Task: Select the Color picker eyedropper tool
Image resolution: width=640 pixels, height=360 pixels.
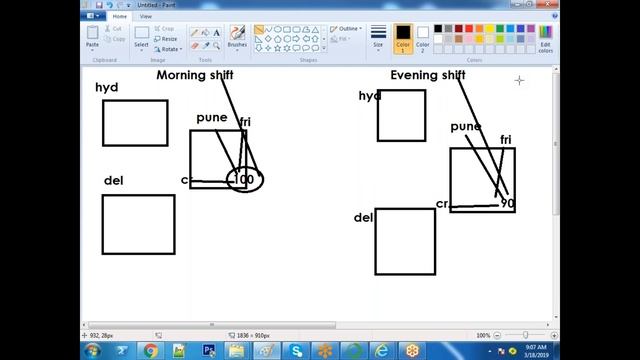Action: click(206, 45)
